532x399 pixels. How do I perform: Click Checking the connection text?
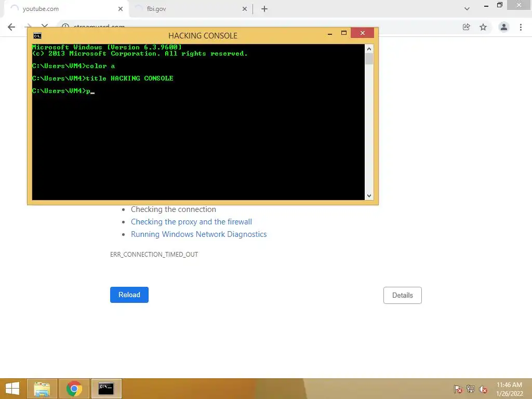(x=174, y=209)
